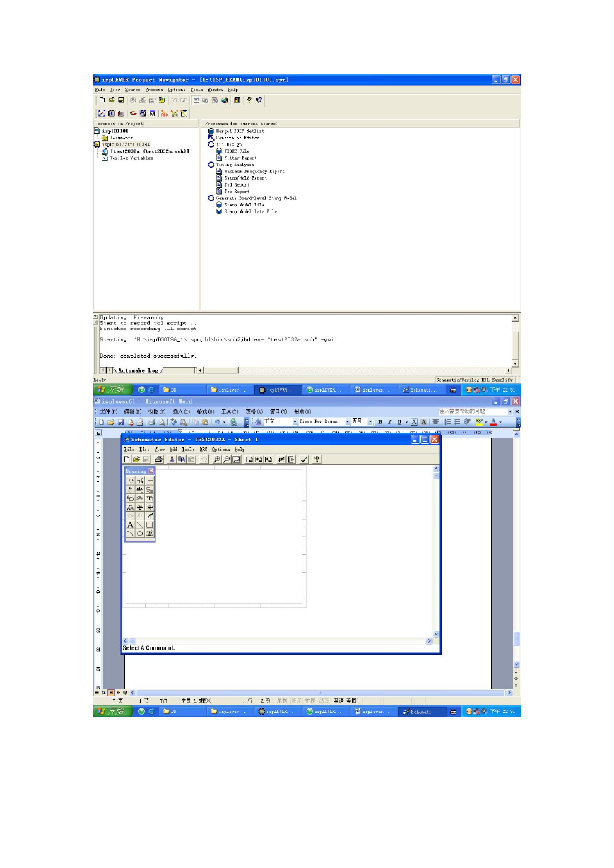Close the Drawing toolbox palette
Screen dimensions: 614x868
[x=151, y=471]
